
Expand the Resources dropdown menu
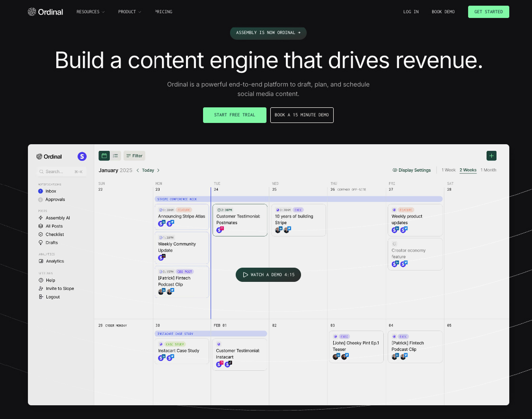click(x=90, y=12)
